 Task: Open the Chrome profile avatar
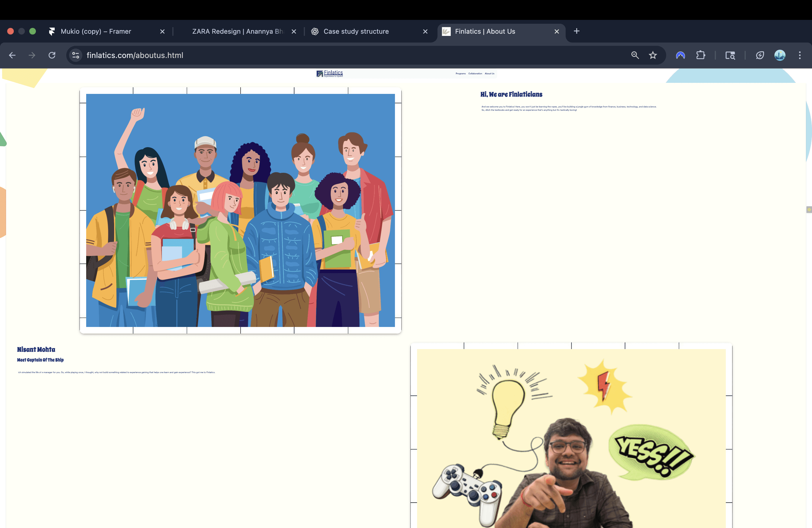click(780, 55)
